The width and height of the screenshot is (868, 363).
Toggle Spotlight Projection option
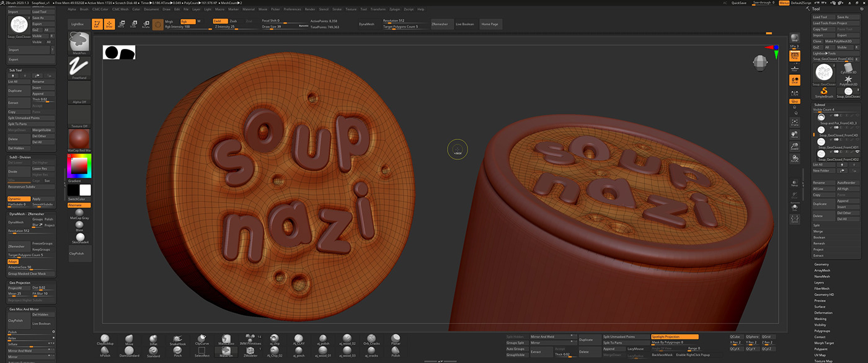(x=675, y=336)
